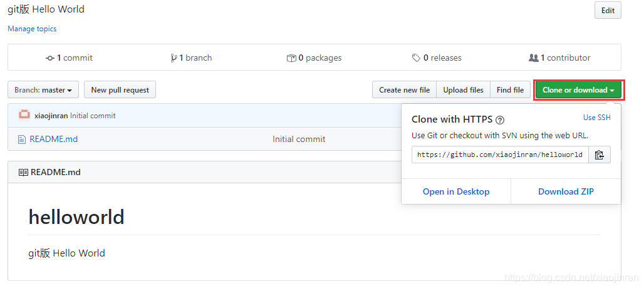This screenshot has height=289, width=644.
Task: Click the repository description 'git版 Hello World' at top
Action: click(x=46, y=9)
